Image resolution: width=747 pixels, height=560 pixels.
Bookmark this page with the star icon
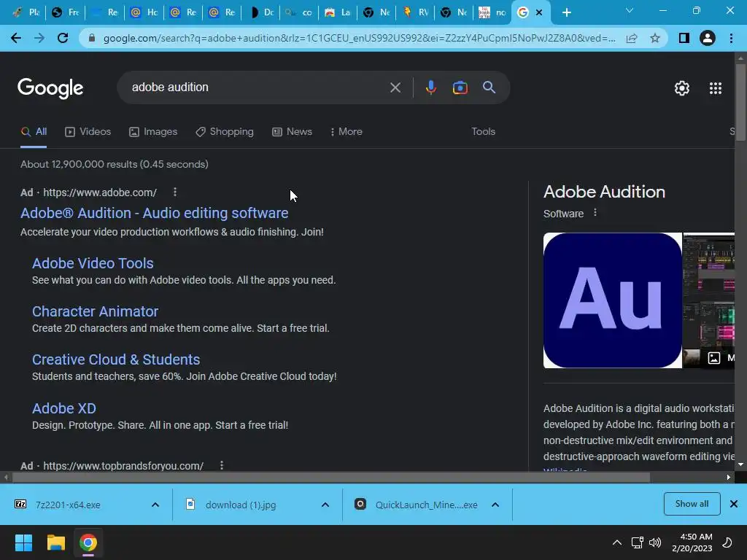(655, 38)
